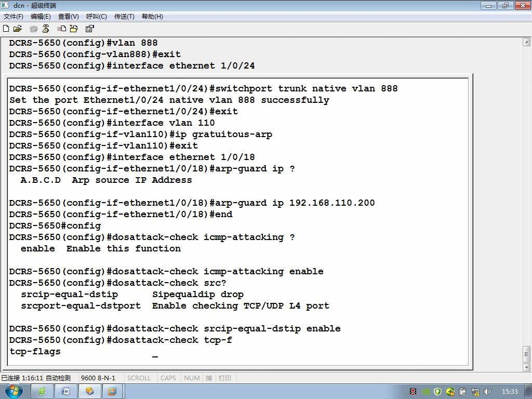Click the Show desktop strip beside the clock
Viewport: 532px width, 399px height.
529,391
